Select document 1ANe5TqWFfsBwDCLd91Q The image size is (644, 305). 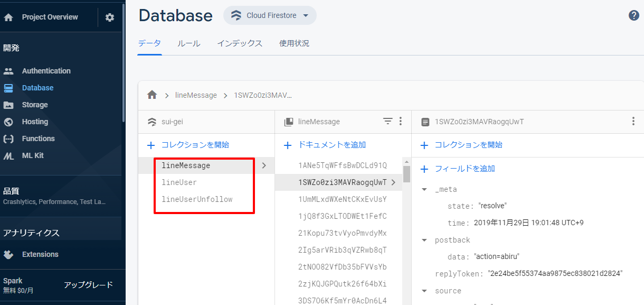(x=342, y=165)
